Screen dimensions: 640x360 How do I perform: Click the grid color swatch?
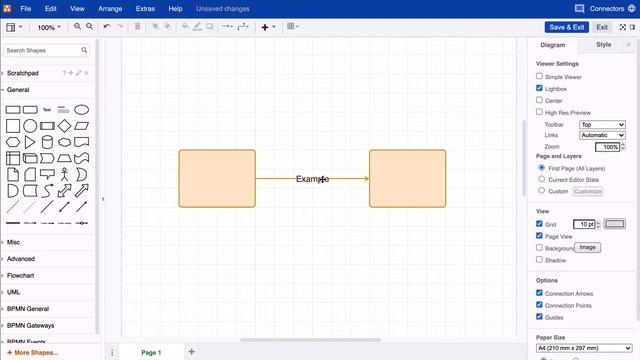click(615, 224)
